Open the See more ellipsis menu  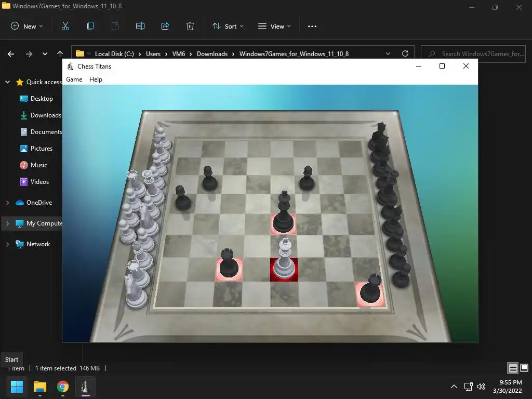click(312, 26)
